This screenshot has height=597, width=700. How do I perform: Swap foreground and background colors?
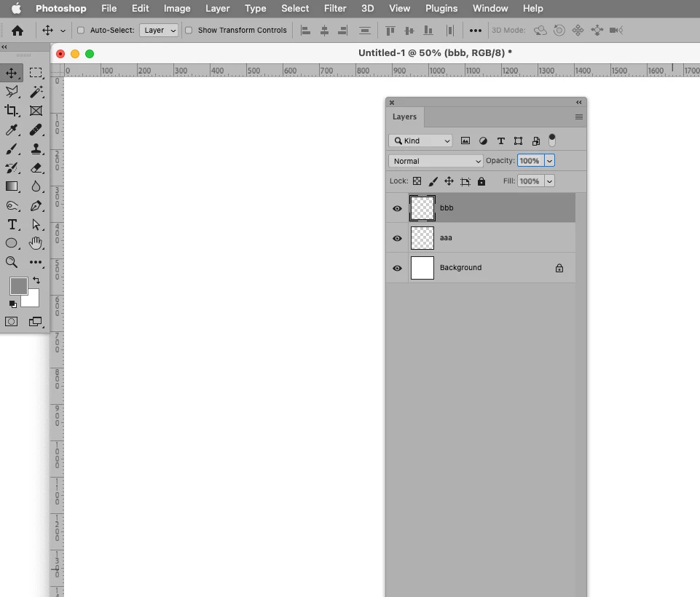pyautogui.click(x=36, y=280)
